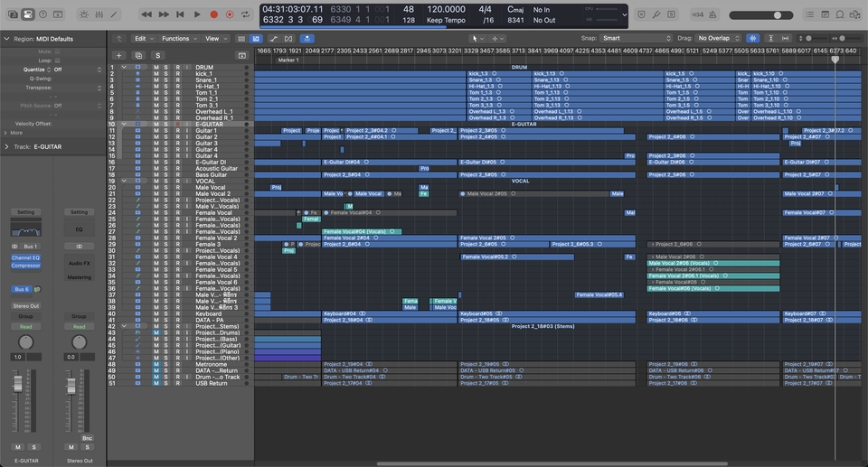The height and width of the screenshot is (467, 868).
Task: Toggle the Cycle mode button
Action: [246, 14]
